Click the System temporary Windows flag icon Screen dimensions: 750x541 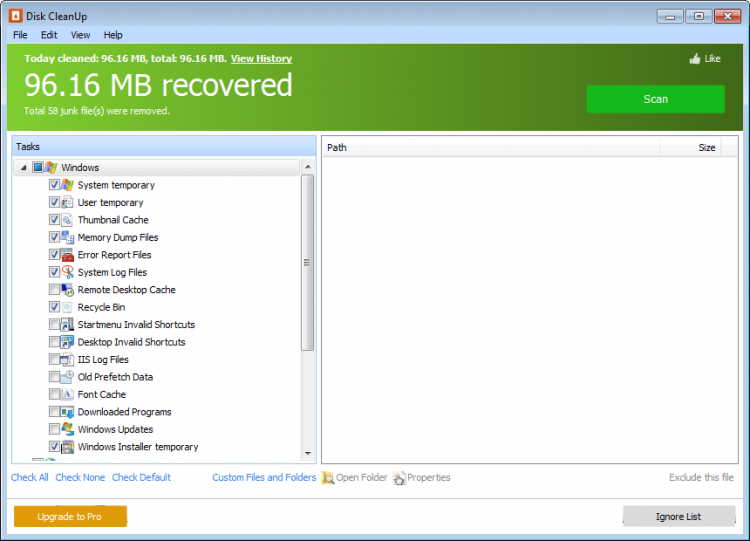point(67,185)
